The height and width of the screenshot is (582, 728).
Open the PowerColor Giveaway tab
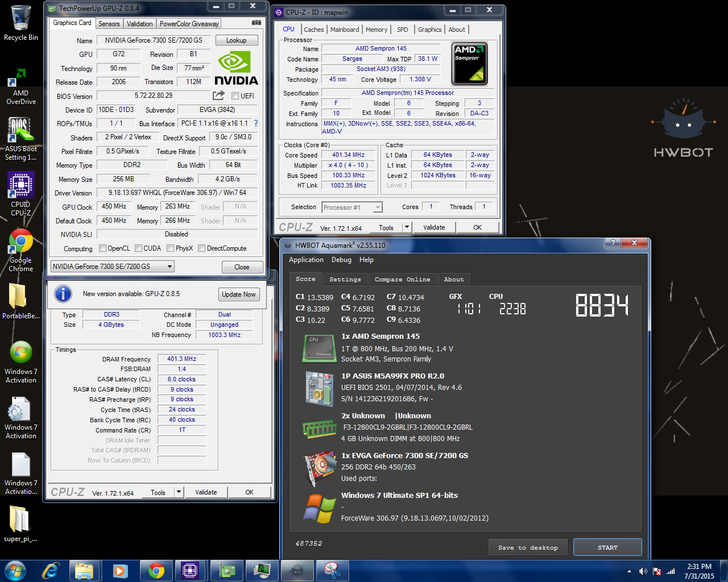[189, 23]
